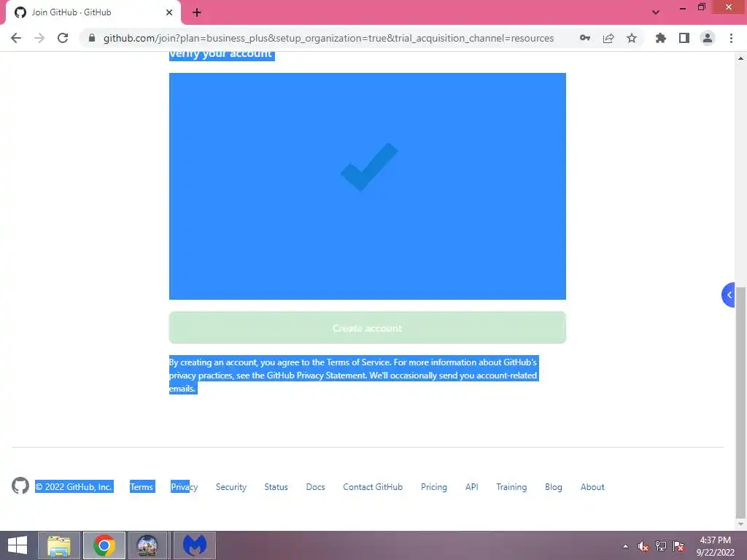
Task: Open the Status footer link
Action: tap(276, 486)
